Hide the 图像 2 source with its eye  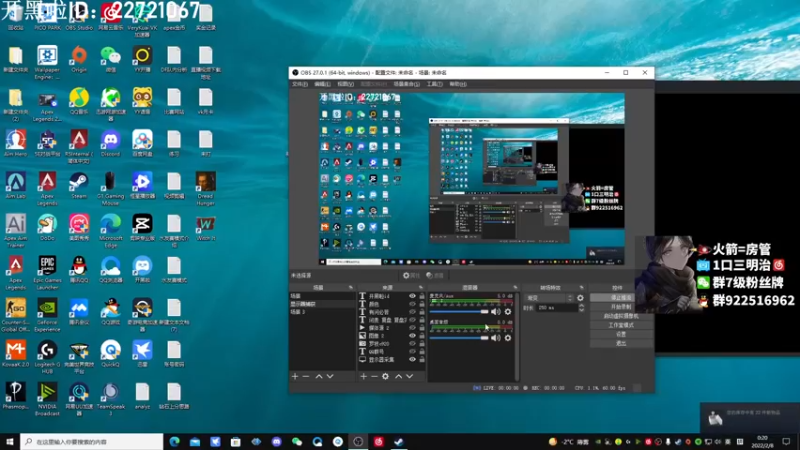412,336
